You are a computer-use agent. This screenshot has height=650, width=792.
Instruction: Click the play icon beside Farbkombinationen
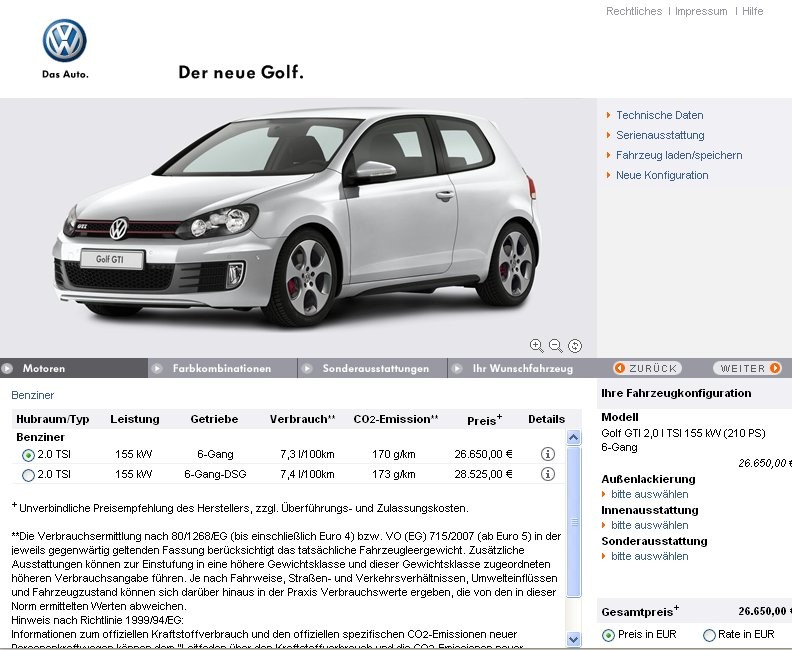pyautogui.click(x=156, y=369)
